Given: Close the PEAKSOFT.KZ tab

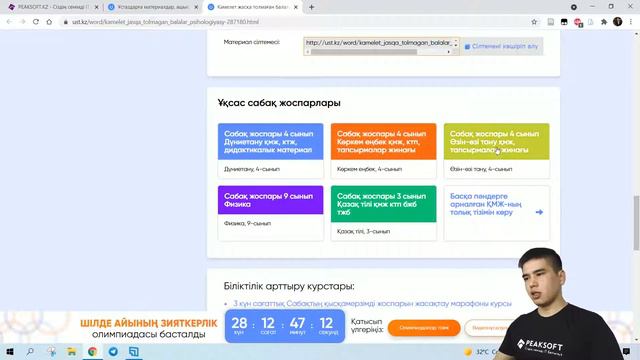Looking at the screenshot, I should [x=97, y=7].
